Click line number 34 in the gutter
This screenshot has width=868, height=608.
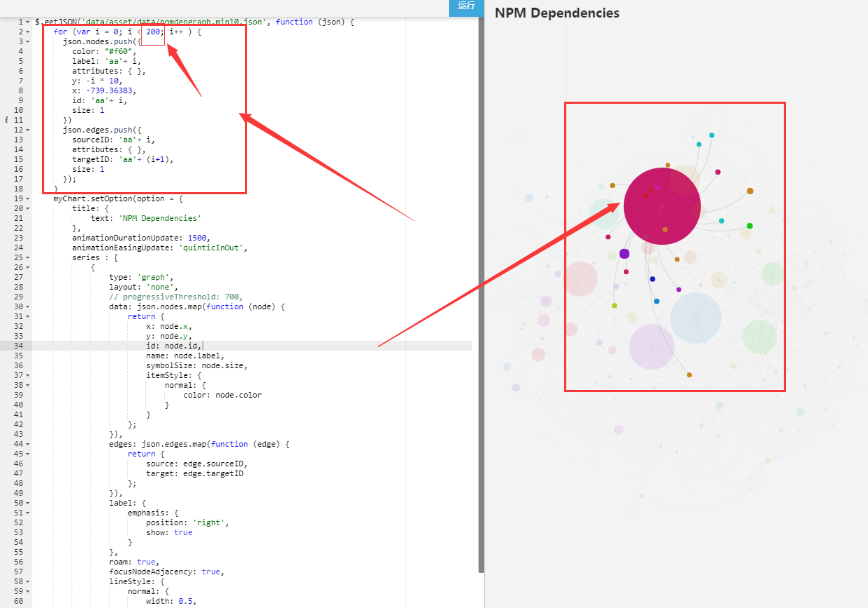[18, 346]
